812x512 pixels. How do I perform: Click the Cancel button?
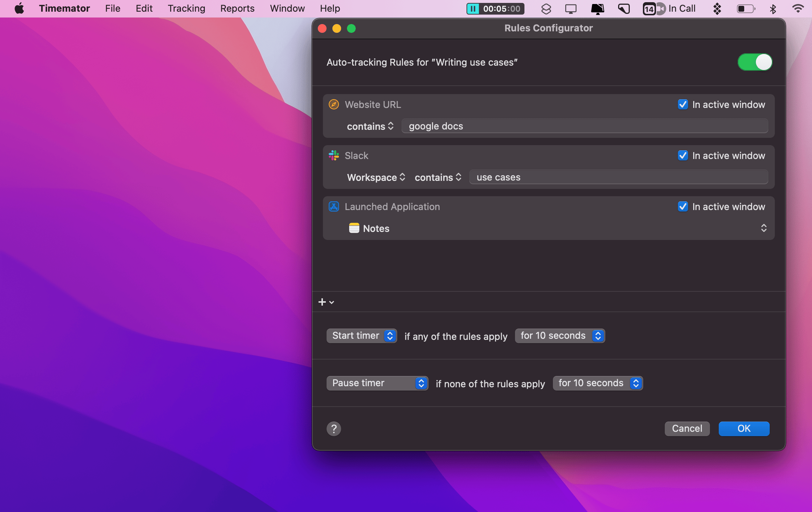click(687, 429)
